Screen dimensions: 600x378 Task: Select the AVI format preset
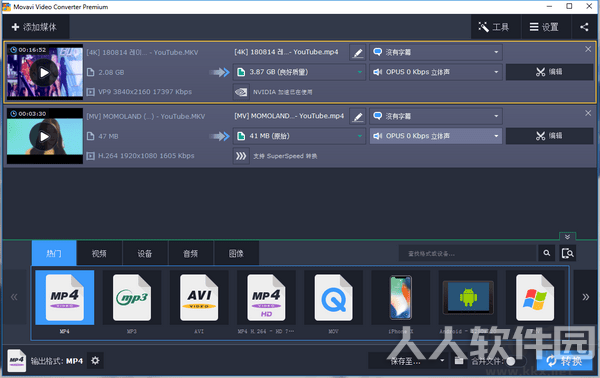pyautogui.click(x=199, y=302)
